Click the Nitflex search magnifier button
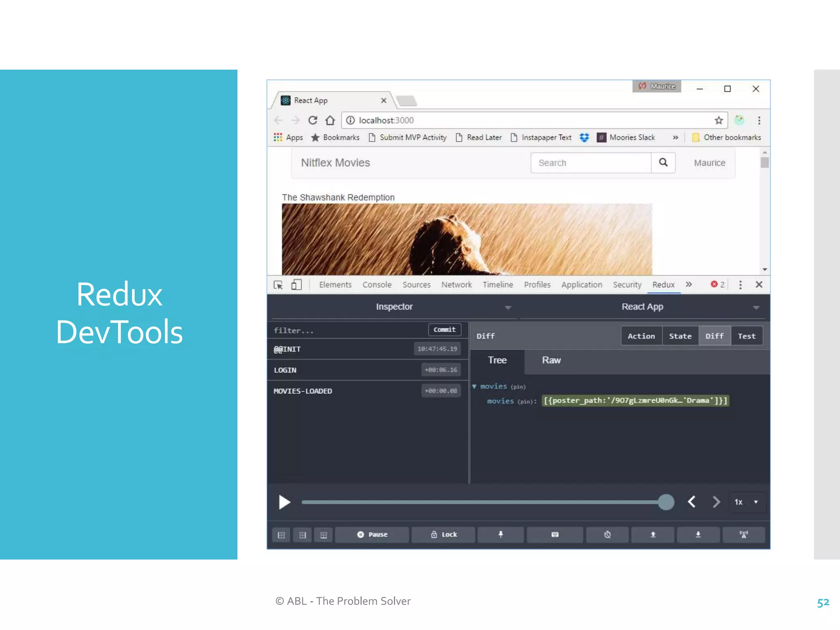 [663, 163]
